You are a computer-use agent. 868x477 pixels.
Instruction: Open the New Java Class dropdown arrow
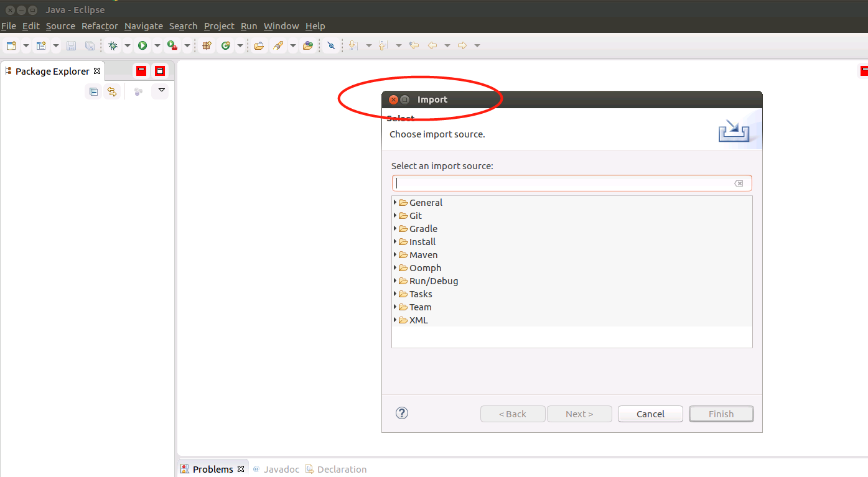tap(240, 45)
